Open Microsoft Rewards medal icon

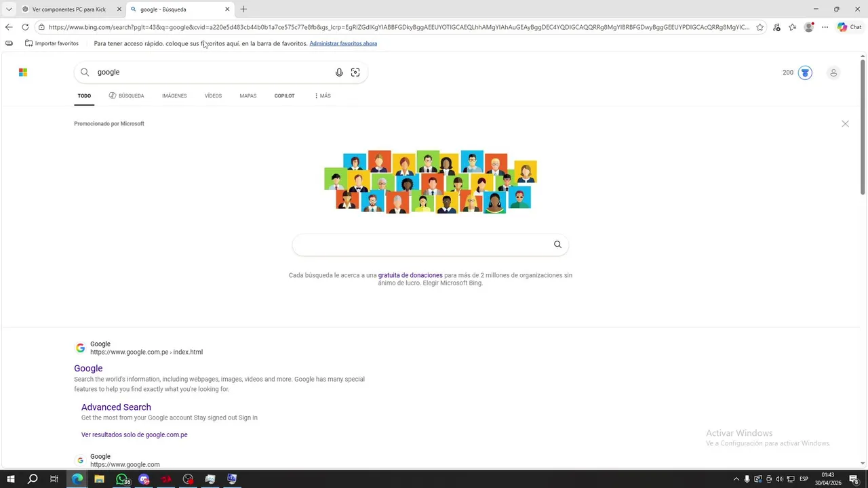pos(805,73)
